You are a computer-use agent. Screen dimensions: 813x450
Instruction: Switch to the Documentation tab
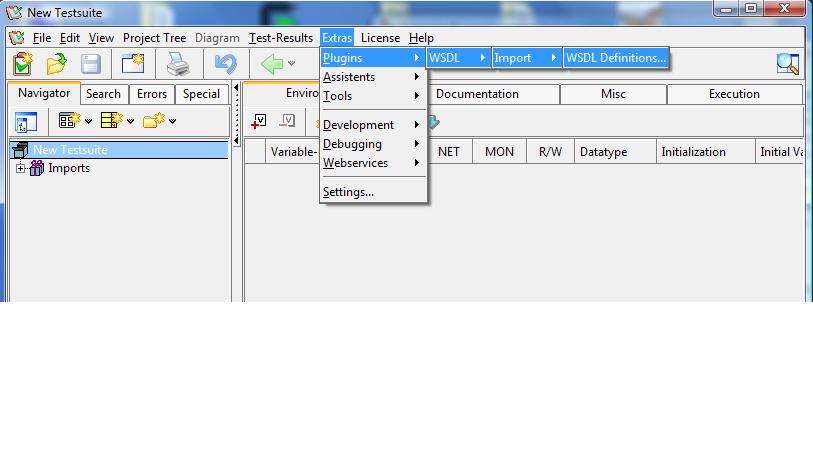(477, 94)
